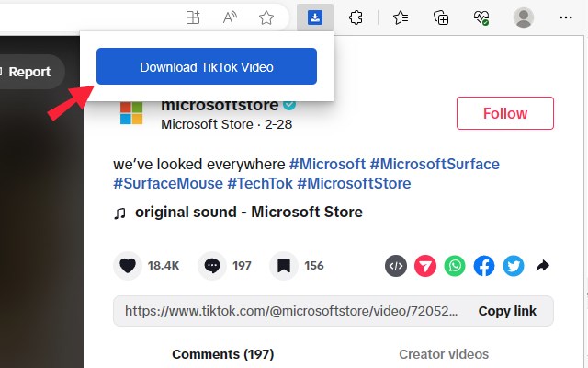The image size is (588, 368).
Task: Add this page to favorites star
Action: [x=266, y=17]
